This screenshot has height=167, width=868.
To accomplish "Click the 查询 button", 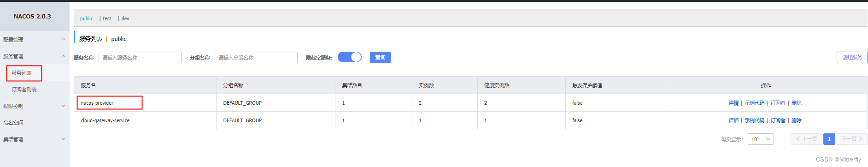I will 380,58.
